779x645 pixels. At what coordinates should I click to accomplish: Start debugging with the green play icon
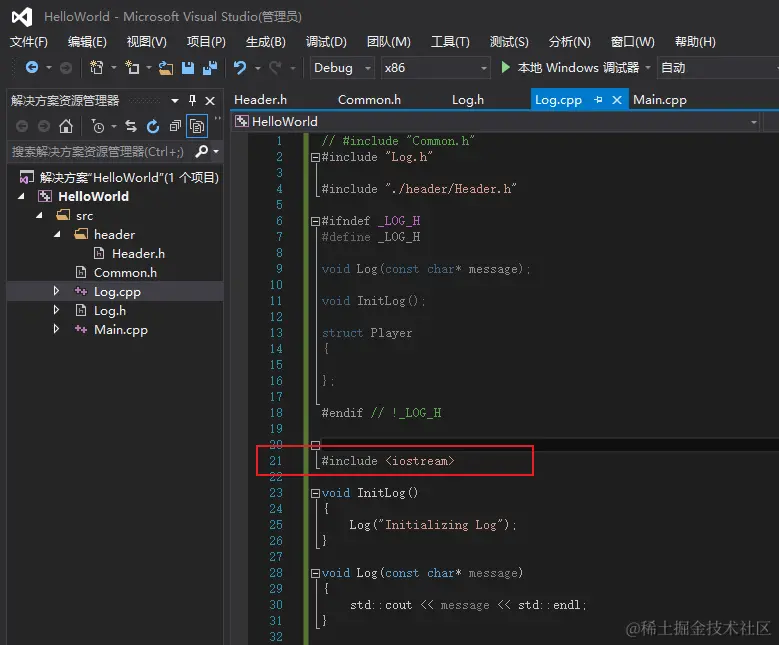[x=505, y=67]
